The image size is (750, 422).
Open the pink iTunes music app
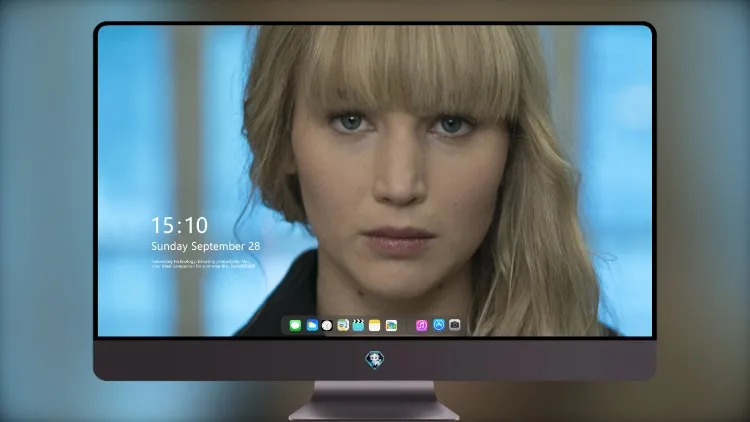(421, 325)
